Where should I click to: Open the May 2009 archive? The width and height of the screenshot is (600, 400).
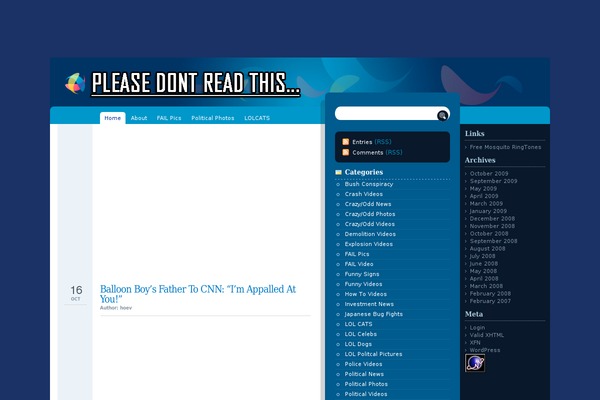click(483, 188)
